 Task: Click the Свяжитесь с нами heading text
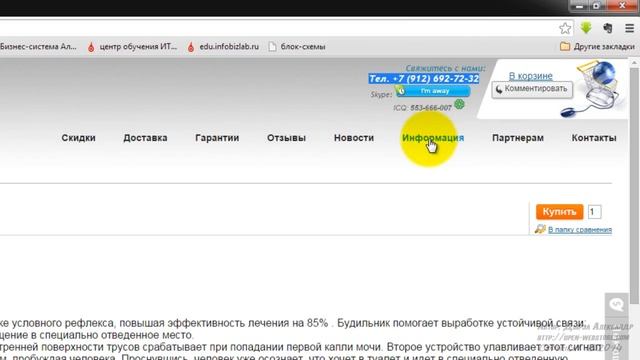click(445, 68)
